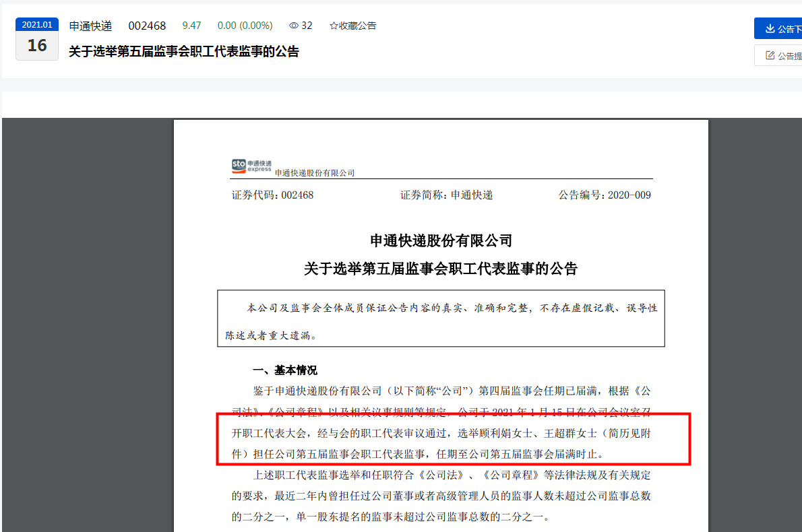Click the 公告提 edit button
The image size is (802, 532).
click(778, 56)
